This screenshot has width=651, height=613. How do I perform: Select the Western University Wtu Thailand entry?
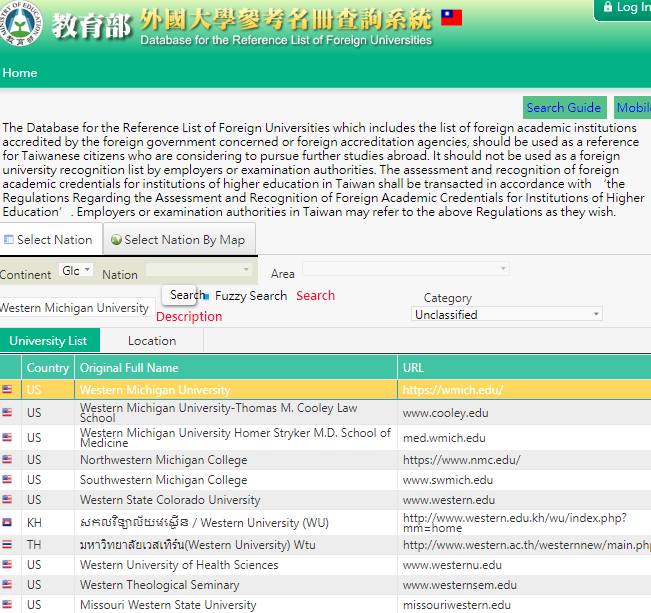tap(198, 544)
